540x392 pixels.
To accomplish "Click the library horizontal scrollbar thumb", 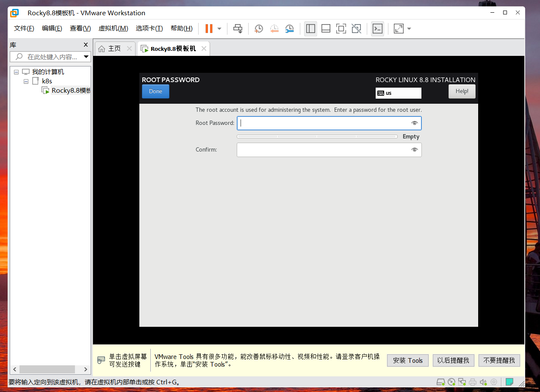I will (47, 369).
